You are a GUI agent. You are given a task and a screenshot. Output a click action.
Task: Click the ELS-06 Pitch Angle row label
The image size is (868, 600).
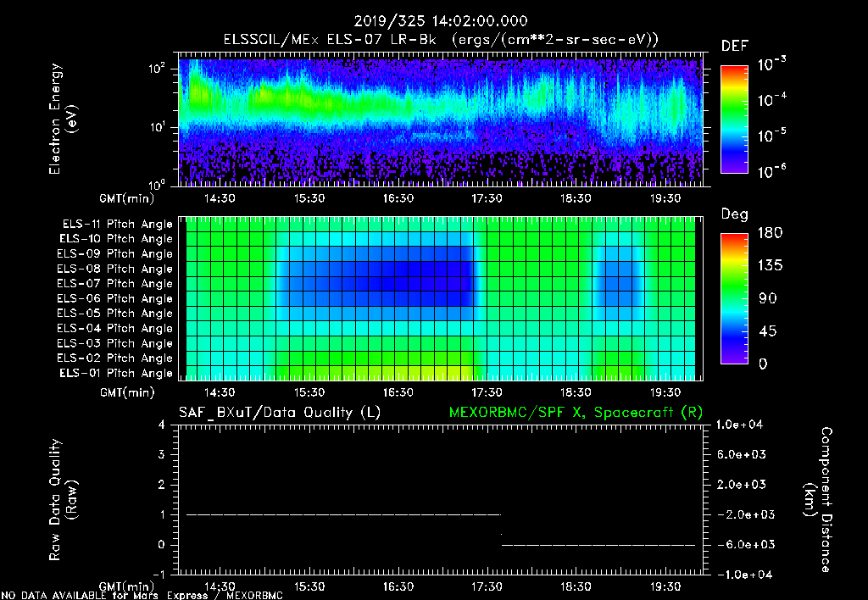point(114,298)
